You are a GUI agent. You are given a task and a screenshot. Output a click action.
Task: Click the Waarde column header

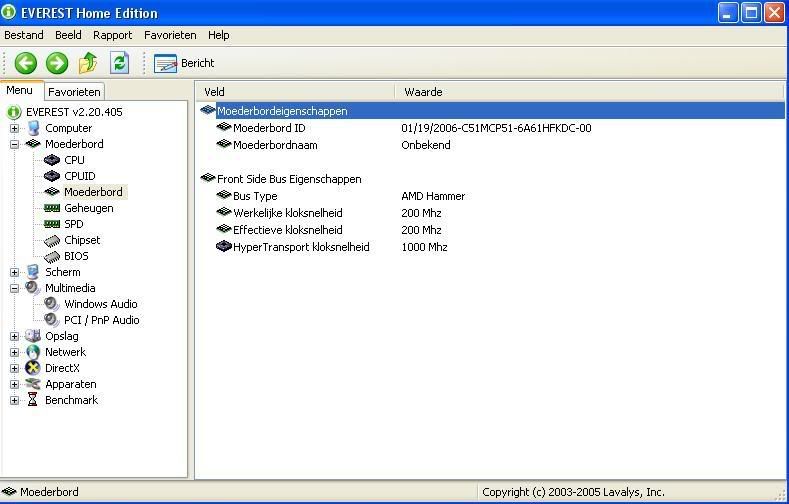point(590,92)
